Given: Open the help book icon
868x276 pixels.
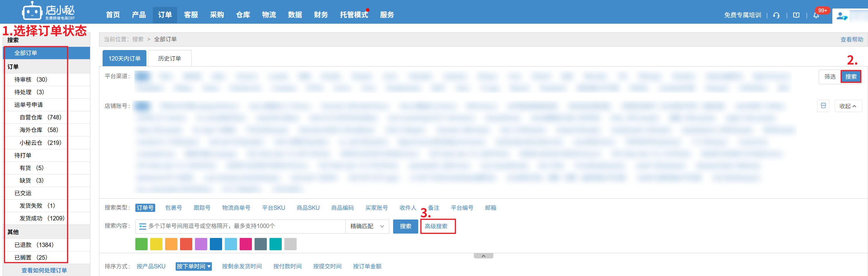Looking at the screenshot, I should click(x=796, y=15).
